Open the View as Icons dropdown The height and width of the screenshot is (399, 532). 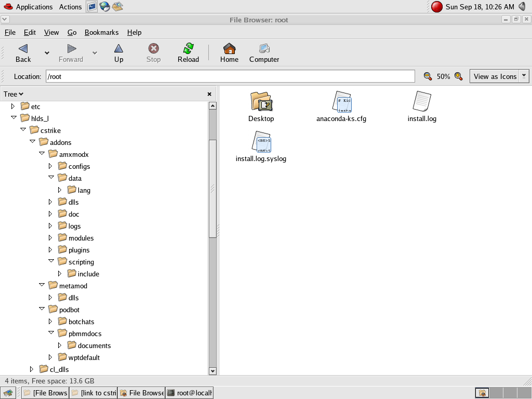pos(499,76)
